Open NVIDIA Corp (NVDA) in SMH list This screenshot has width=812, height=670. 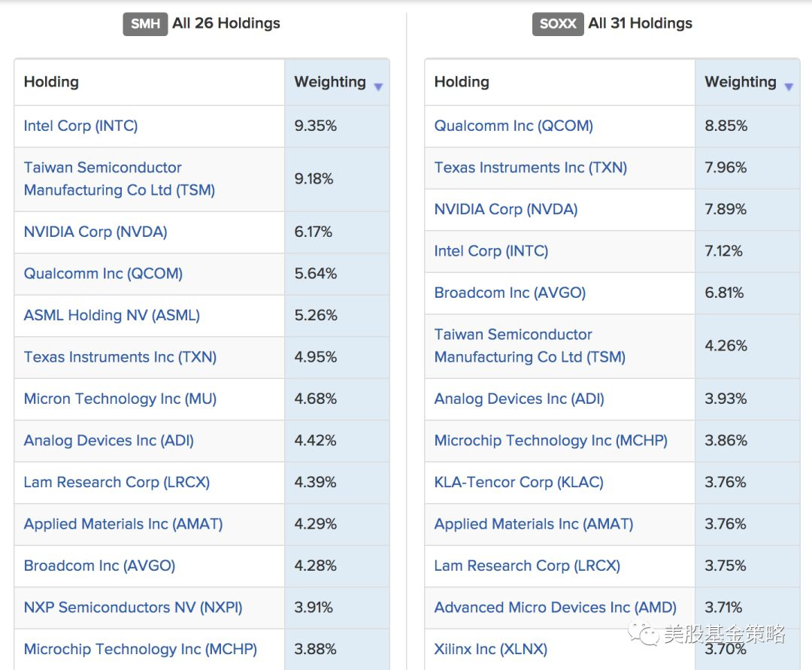(x=95, y=232)
